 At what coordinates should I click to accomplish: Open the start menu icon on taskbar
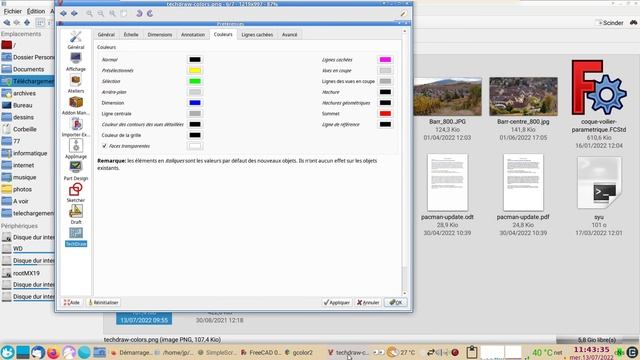click(x=7, y=352)
